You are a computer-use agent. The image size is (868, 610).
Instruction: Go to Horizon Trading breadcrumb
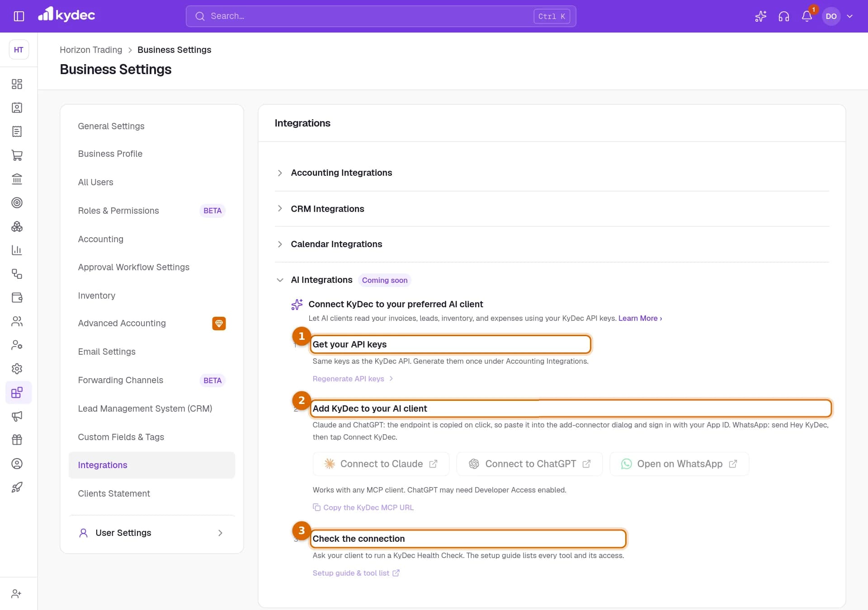[91, 50]
